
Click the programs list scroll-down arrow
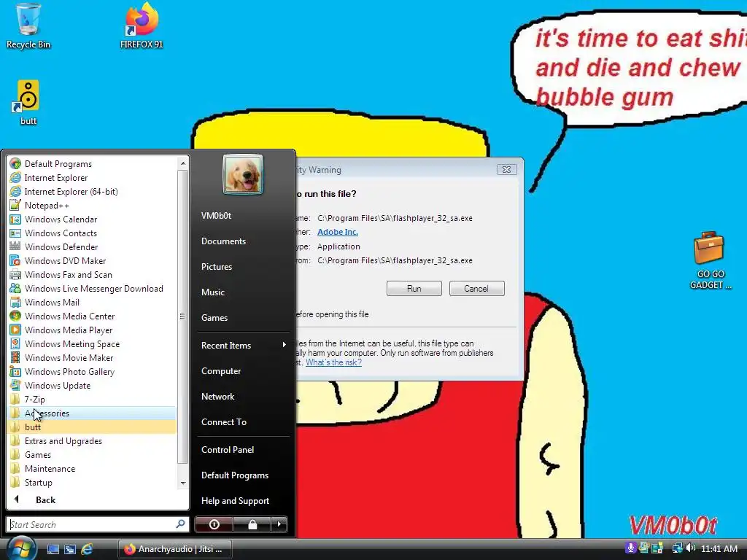click(183, 483)
